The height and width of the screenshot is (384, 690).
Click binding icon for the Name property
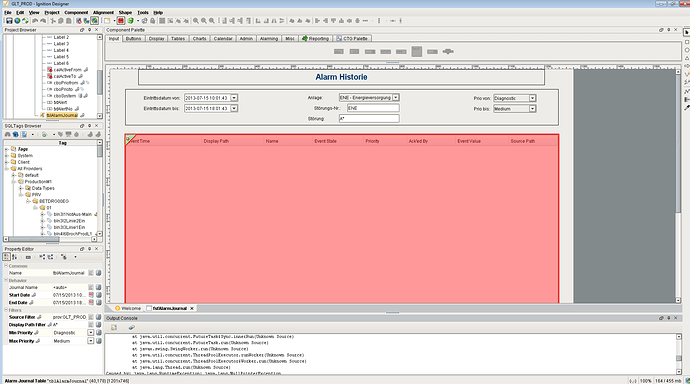pos(99,273)
